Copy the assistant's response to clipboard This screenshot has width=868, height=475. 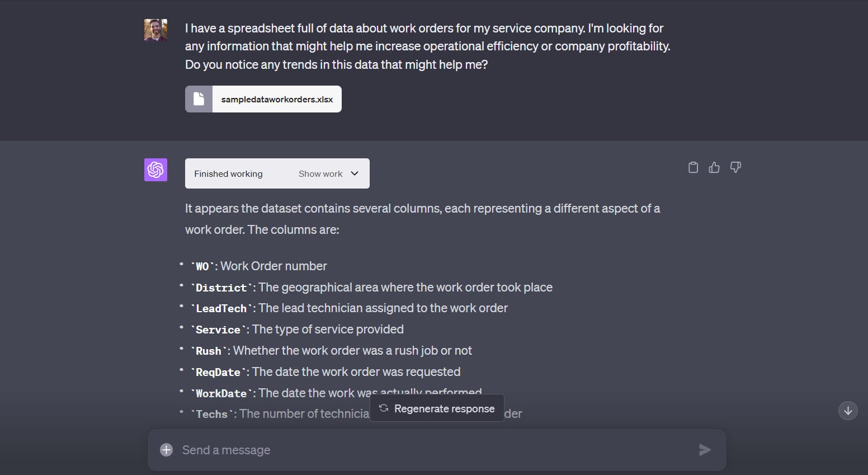(693, 167)
